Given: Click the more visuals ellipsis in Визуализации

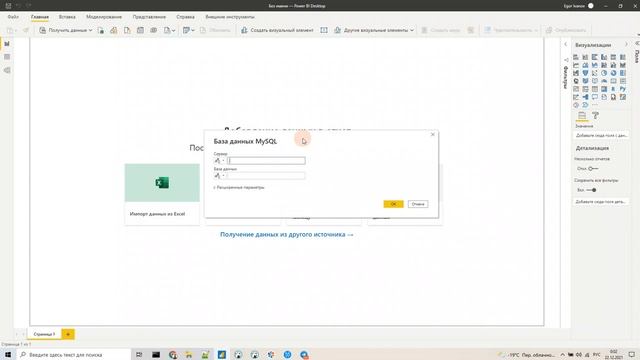Looking at the screenshot, I should pyautogui.click(x=595, y=105).
